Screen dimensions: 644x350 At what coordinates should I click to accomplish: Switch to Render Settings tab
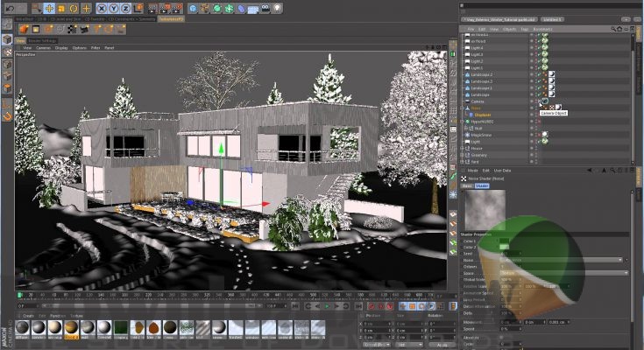tap(44, 40)
